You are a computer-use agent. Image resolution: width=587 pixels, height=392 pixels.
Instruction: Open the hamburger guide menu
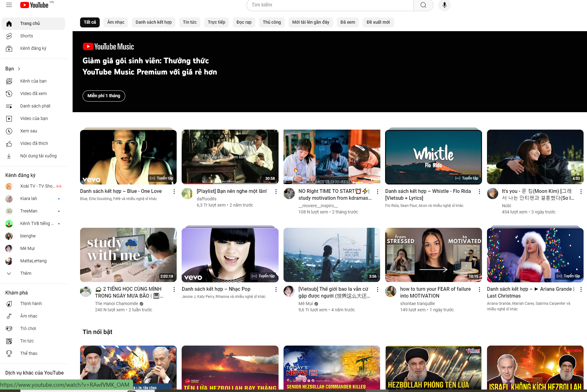point(9,5)
